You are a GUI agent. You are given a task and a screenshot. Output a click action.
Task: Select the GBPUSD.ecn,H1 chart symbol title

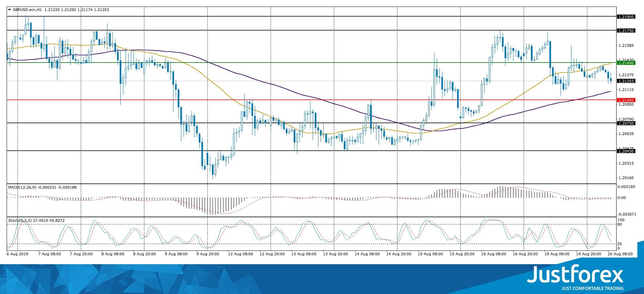point(28,10)
